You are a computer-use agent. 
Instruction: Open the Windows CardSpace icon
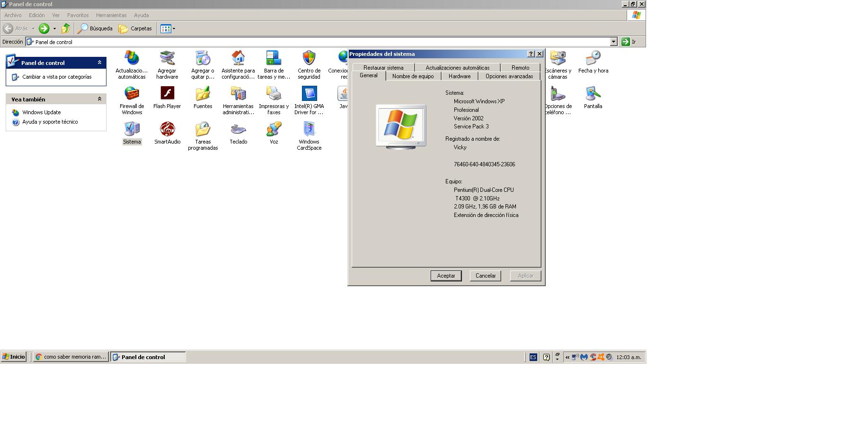(309, 129)
